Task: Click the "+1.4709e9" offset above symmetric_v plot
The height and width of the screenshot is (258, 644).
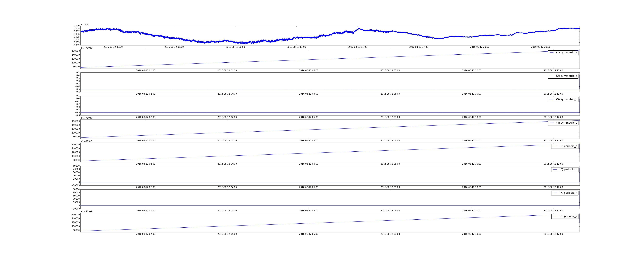Action: 87,118
